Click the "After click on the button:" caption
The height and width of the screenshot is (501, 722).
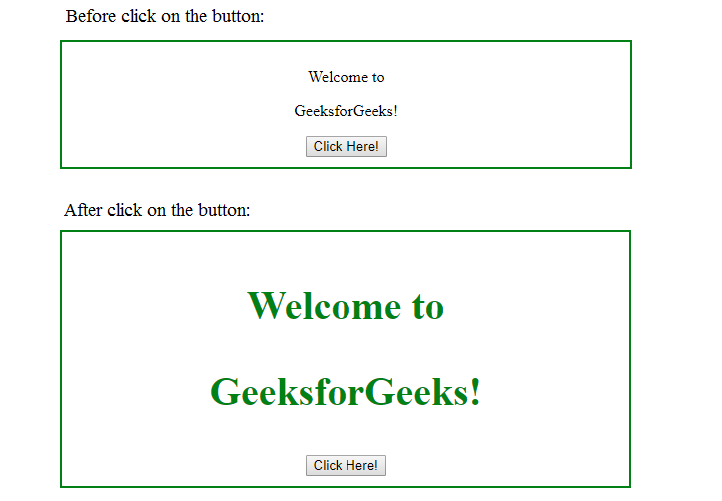[x=157, y=210]
